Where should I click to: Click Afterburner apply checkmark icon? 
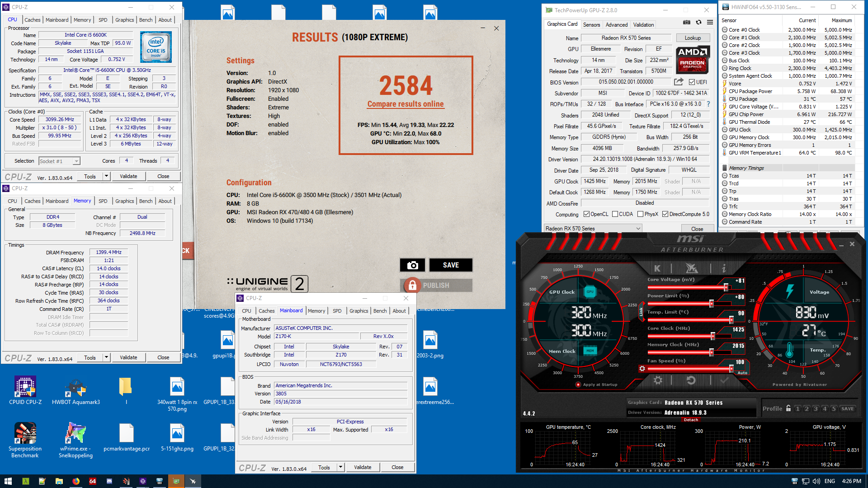coord(724,380)
